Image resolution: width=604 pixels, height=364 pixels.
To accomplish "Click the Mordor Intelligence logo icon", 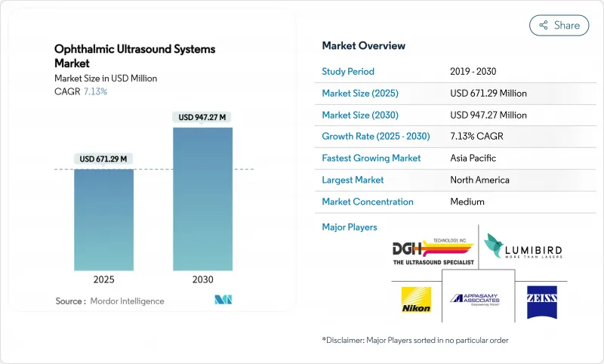I will pyautogui.click(x=223, y=300).
